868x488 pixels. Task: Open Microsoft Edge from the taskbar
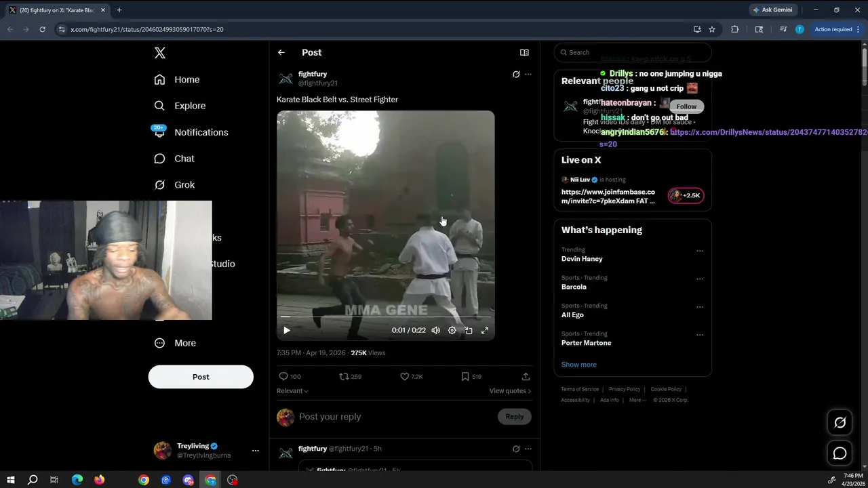(x=77, y=480)
